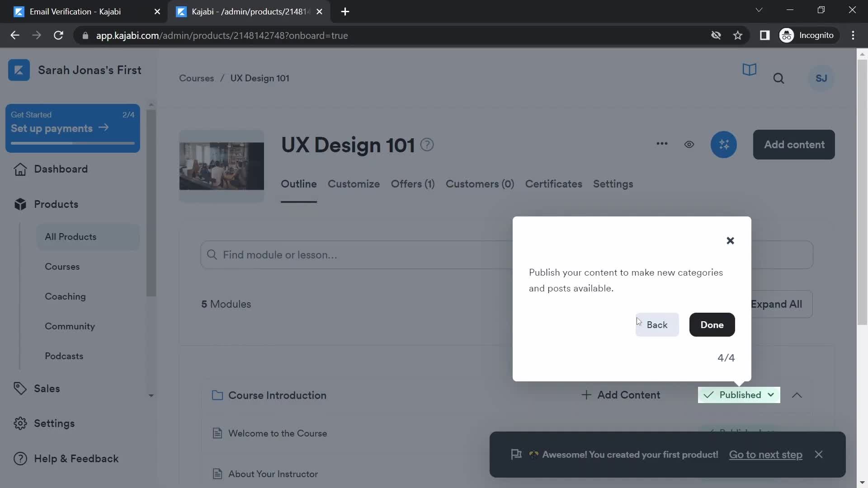This screenshot has height=488, width=868.
Task: Click the About Your Instructor document icon
Action: tap(217, 474)
